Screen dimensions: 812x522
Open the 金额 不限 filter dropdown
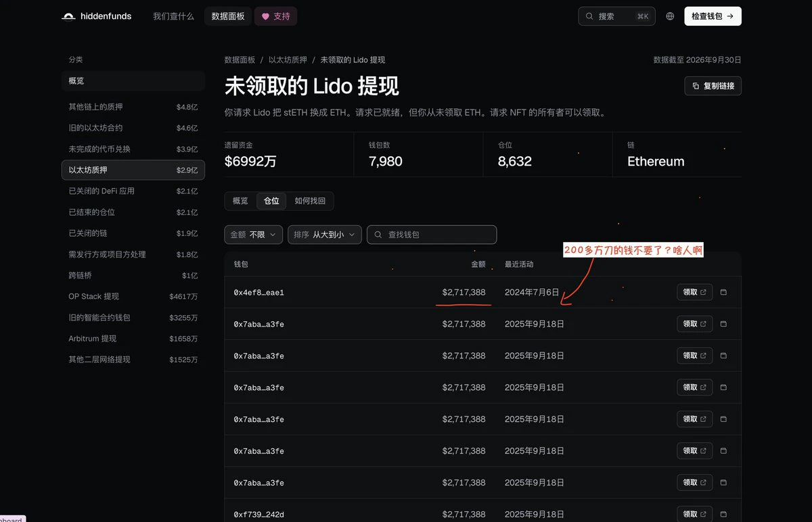pos(254,235)
